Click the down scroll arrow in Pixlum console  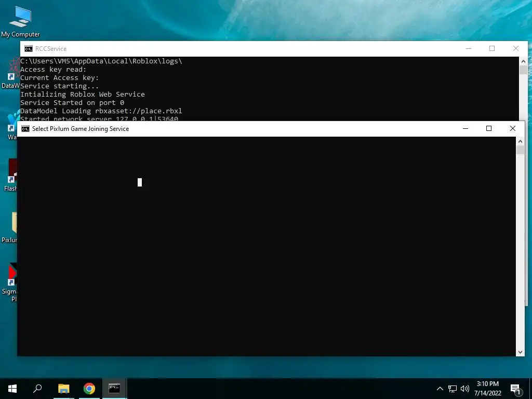tap(520, 352)
